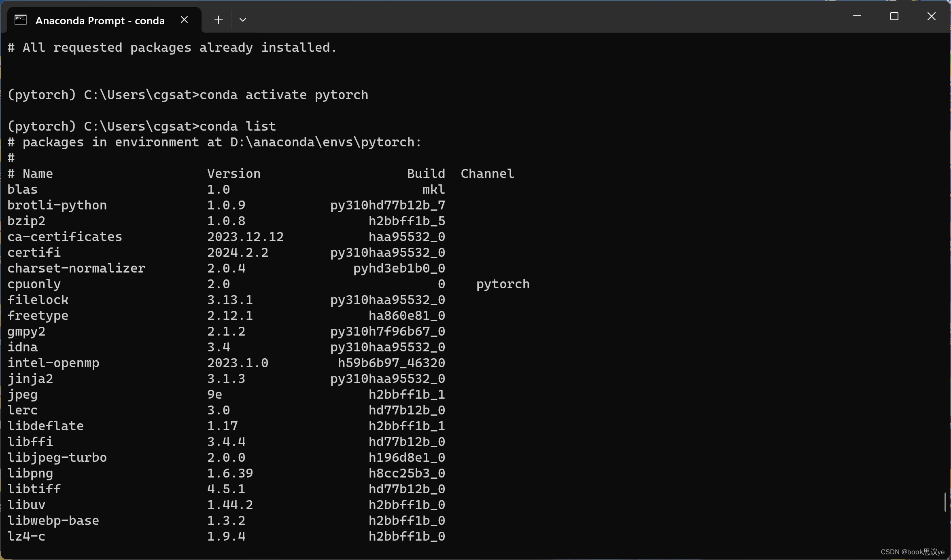Select the pytorch channel label beside cpuonly

point(503,284)
